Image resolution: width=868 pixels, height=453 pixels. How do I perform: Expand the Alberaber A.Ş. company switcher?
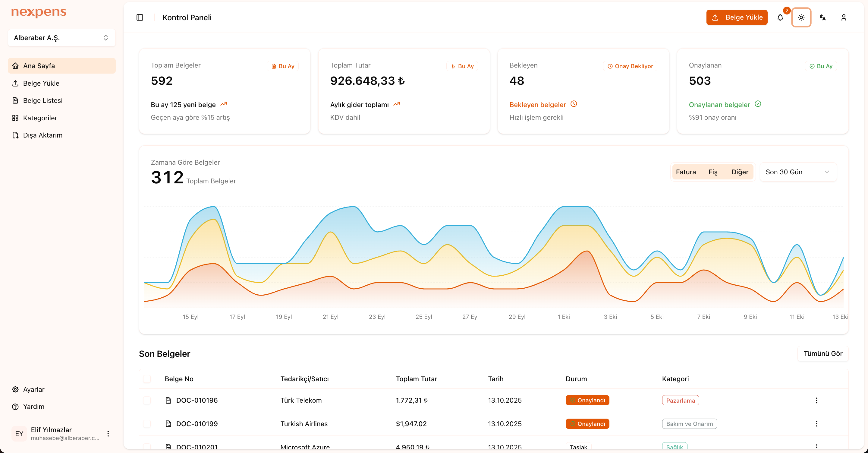coord(62,38)
